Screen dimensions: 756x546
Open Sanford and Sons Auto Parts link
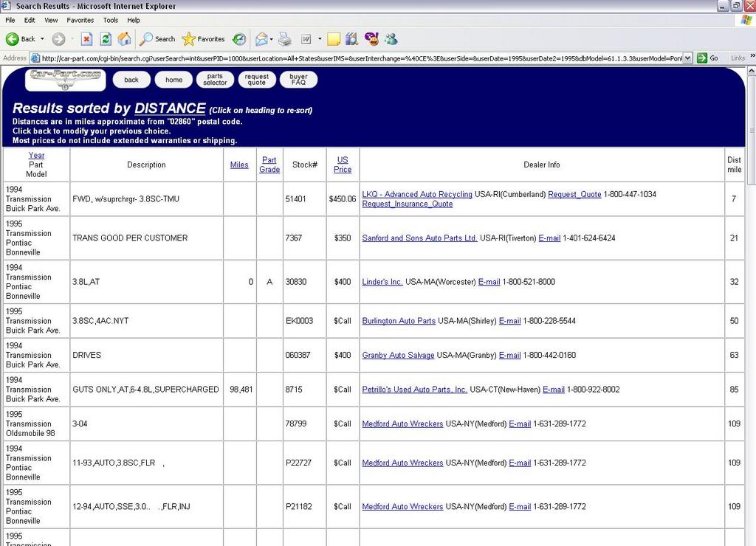(x=420, y=238)
